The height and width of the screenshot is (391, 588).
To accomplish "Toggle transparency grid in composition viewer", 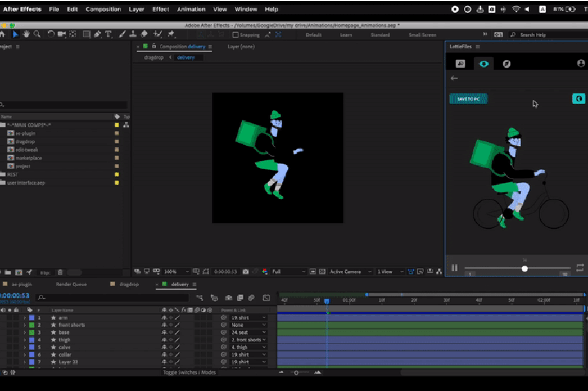I will [x=322, y=271].
